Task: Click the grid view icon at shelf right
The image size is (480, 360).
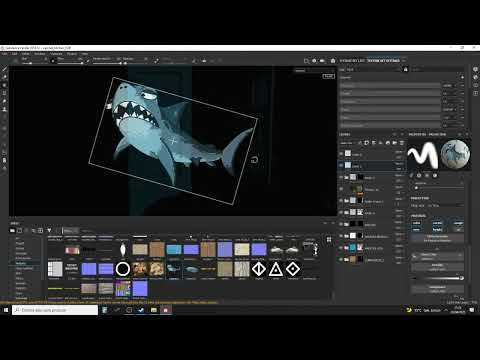Action: pos(329,240)
